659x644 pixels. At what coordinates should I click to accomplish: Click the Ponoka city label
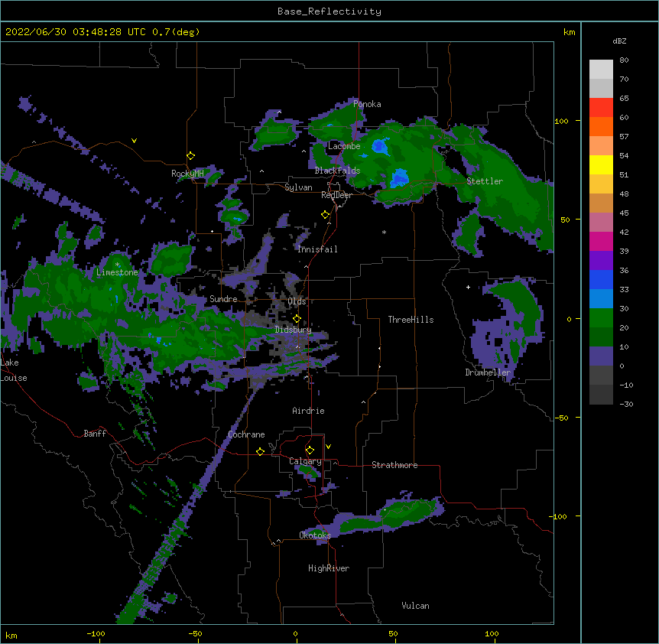(x=367, y=104)
